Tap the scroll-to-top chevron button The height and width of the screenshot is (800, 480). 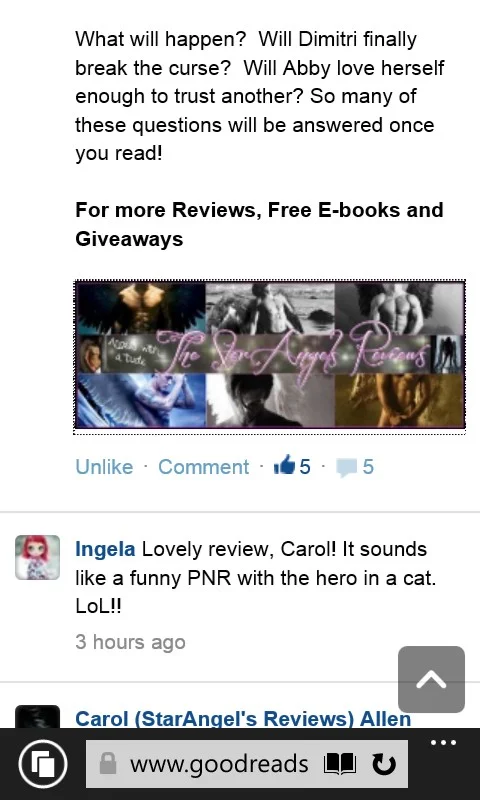click(x=431, y=679)
